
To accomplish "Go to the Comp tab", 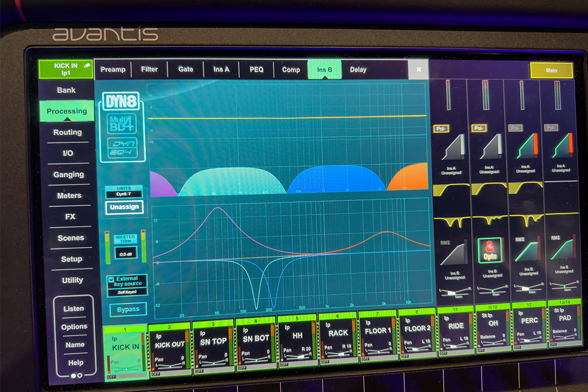I will pos(291,70).
